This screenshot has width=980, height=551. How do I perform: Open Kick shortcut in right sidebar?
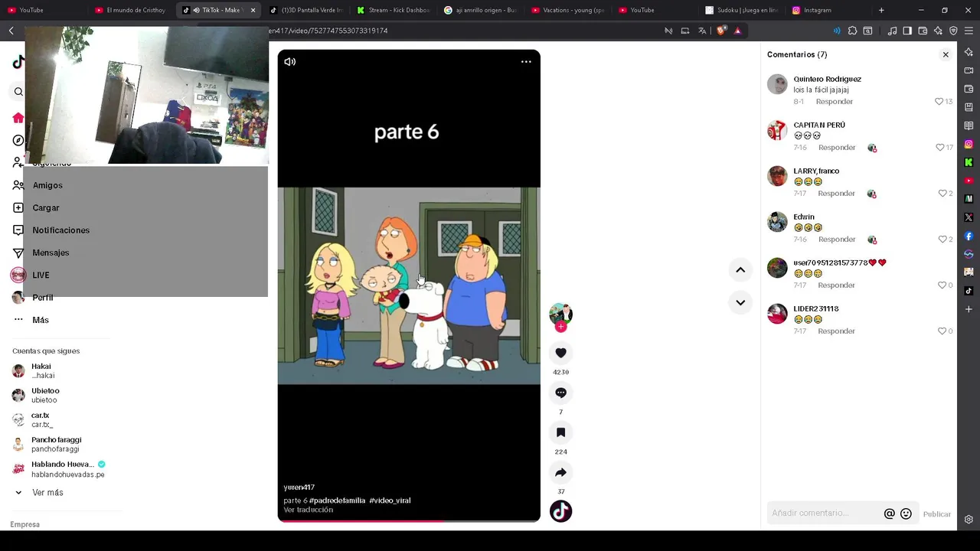click(969, 162)
